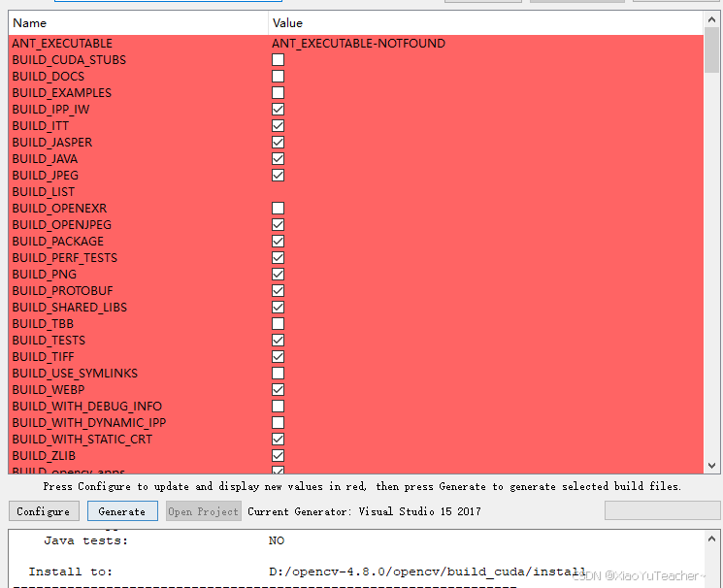
Task: Click the Value column header
Action: tap(485, 23)
